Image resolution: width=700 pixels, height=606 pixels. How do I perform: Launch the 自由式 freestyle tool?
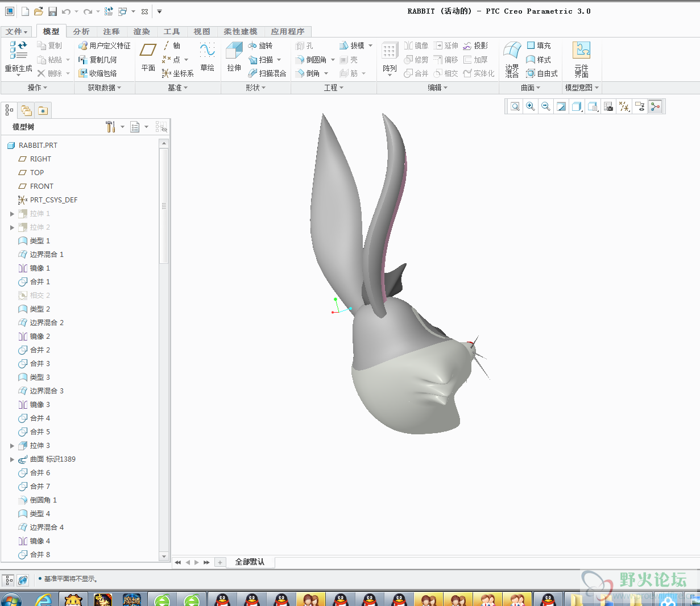pos(542,73)
